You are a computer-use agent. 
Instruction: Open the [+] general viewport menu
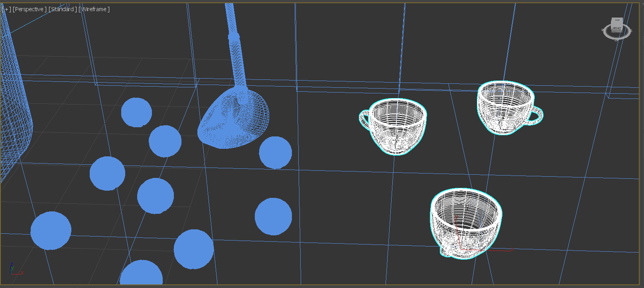pos(6,9)
